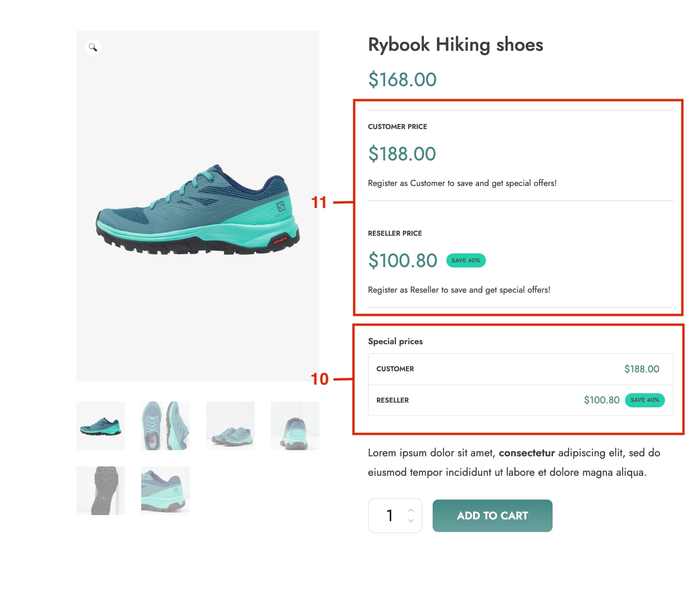The height and width of the screenshot is (616, 692).
Task: Click the Special prices heading
Action: click(x=395, y=341)
